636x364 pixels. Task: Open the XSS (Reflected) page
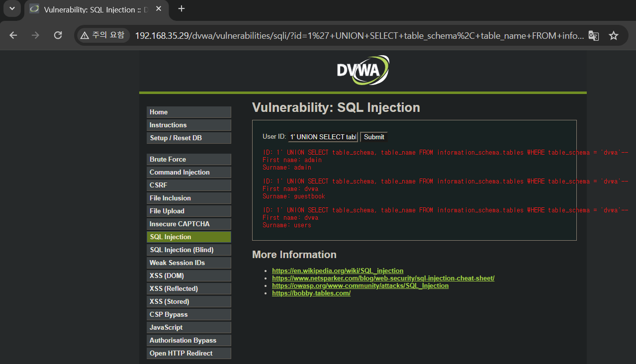(x=189, y=288)
